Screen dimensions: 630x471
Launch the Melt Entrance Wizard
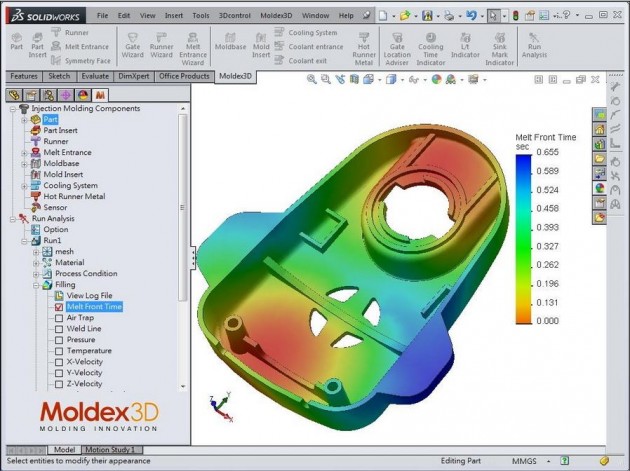pyautogui.click(x=193, y=49)
